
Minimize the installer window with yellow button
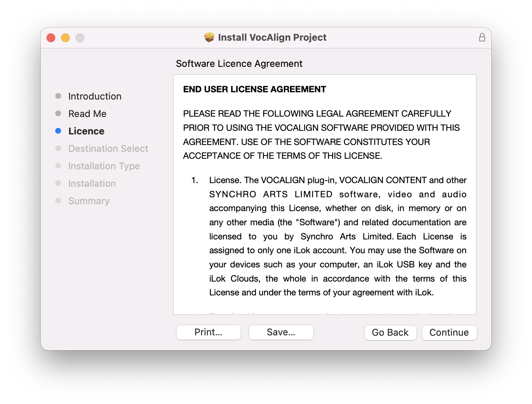(x=65, y=38)
